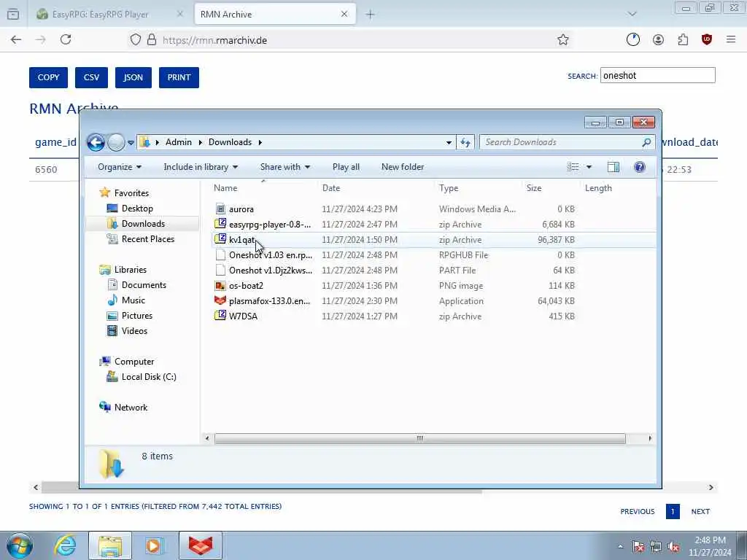Bookmark the page with the star icon

click(563, 40)
